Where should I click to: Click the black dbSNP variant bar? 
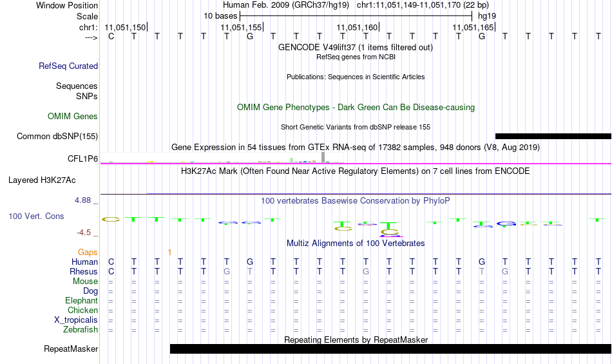(x=553, y=136)
